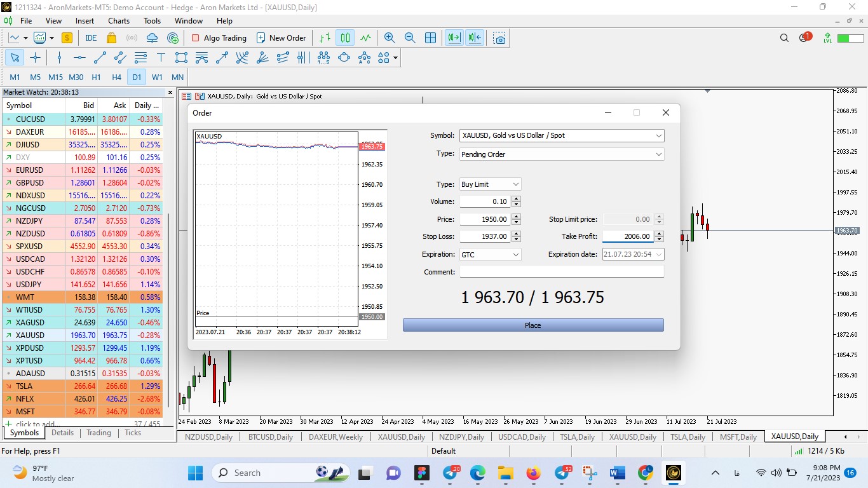Open the Pending Order type dropdown
Viewport: 868px width, 488px height.
658,154
